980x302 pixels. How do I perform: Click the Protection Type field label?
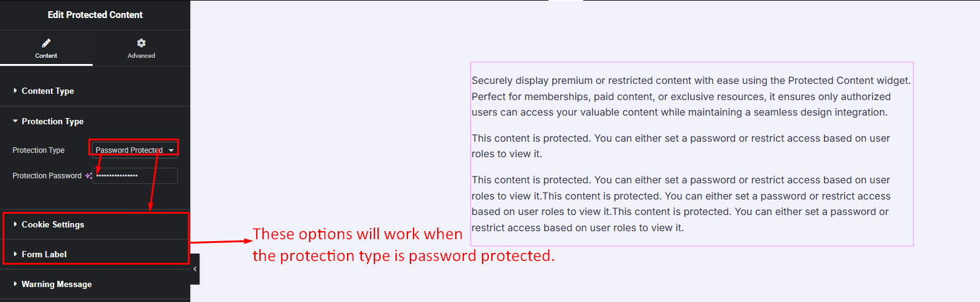click(x=39, y=150)
